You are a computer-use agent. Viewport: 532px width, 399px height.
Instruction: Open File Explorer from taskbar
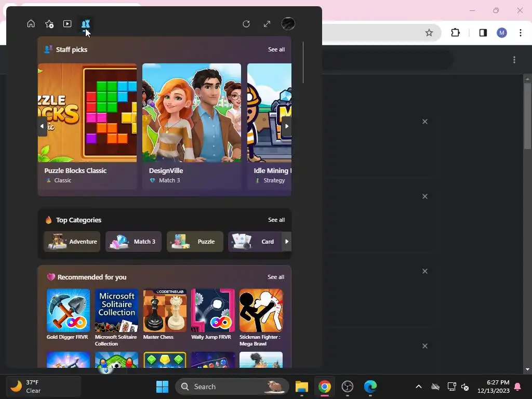click(302, 387)
